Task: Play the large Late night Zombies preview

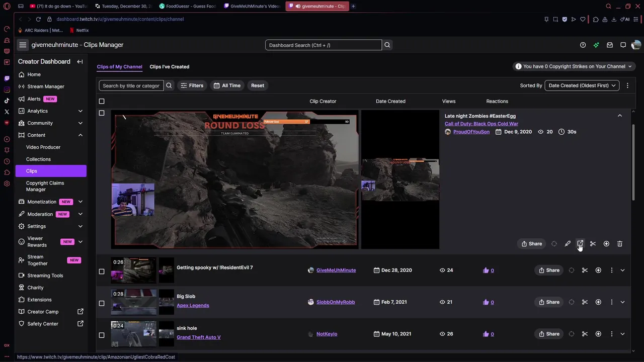Action: (235, 179)
